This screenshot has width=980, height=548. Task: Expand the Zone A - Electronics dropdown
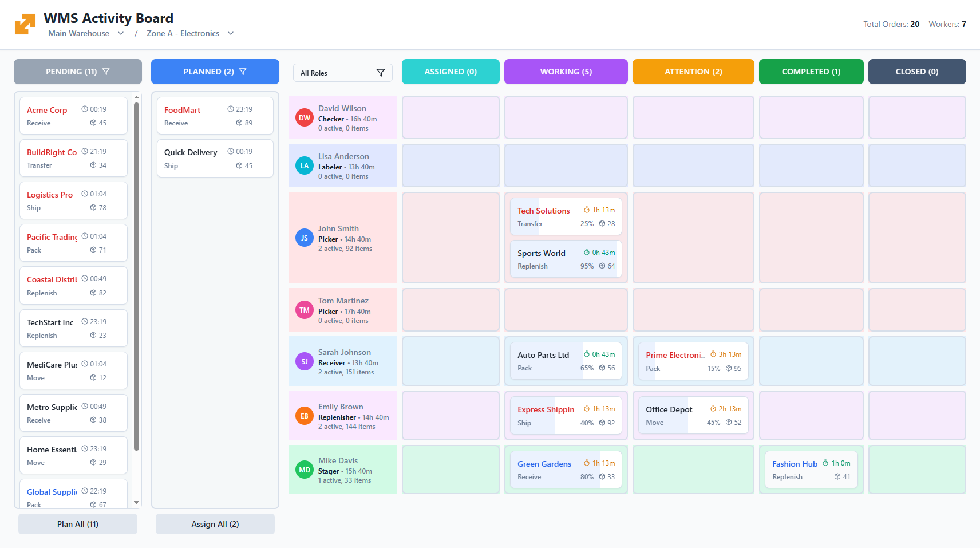click(190, 33)
